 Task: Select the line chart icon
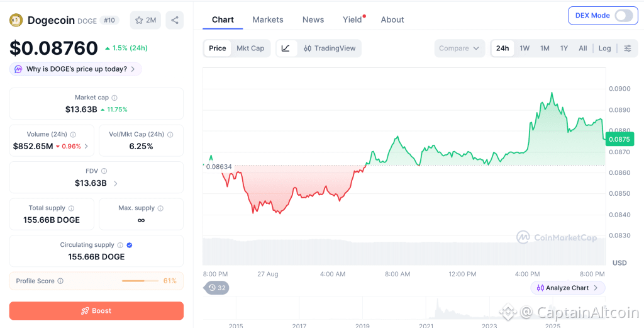[x=286, y=48]
